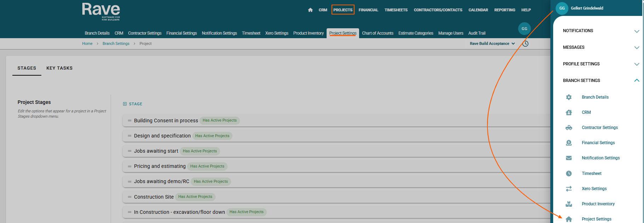
Task: Select the Construction Site stage text
Action: tap(154, 197)
